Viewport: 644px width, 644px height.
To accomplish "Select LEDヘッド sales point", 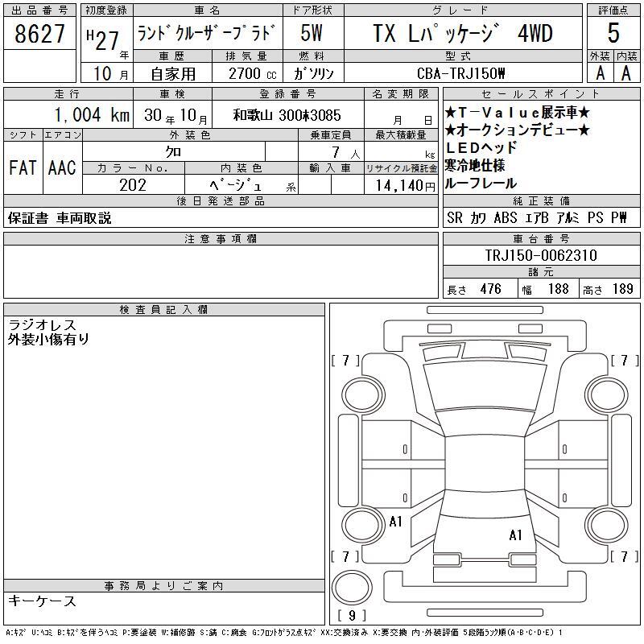I will (481, 148).
